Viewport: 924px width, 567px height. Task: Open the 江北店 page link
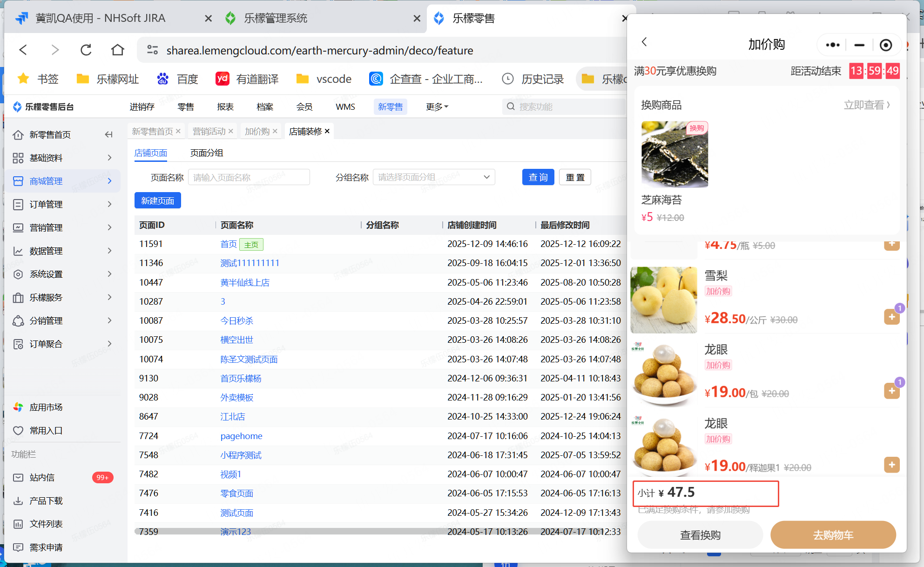pyautogui.click(x=232, y=417)
